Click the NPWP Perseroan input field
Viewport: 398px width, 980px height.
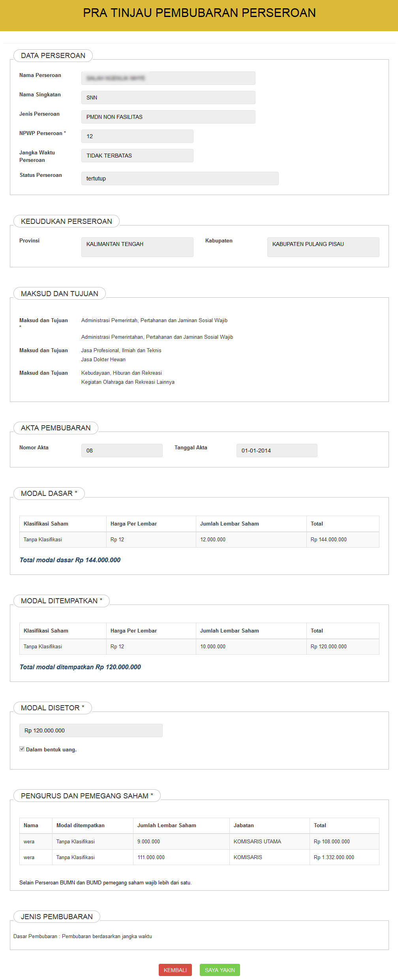click(x=137, y=136)
